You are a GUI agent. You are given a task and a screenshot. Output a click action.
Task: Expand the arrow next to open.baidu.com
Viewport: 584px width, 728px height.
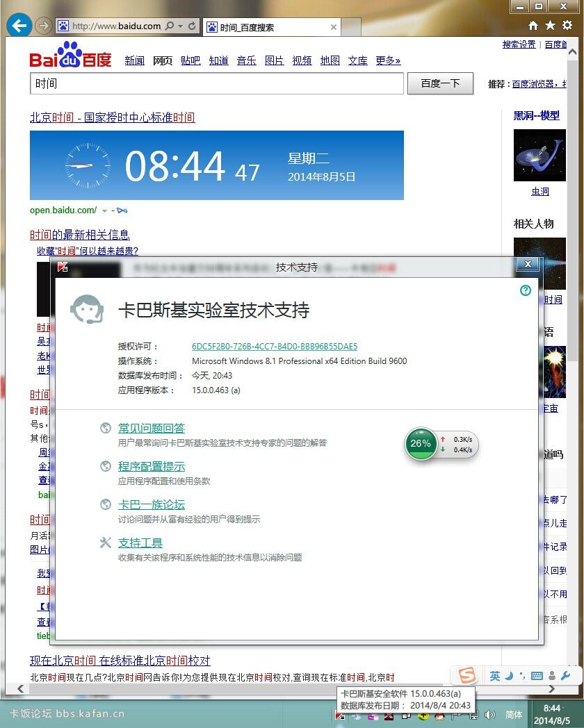pos(104,210)
